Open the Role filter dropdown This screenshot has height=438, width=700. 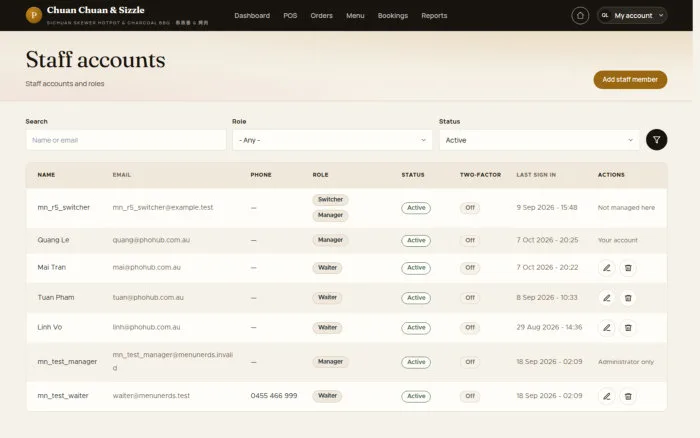click(x=332, y=140)
